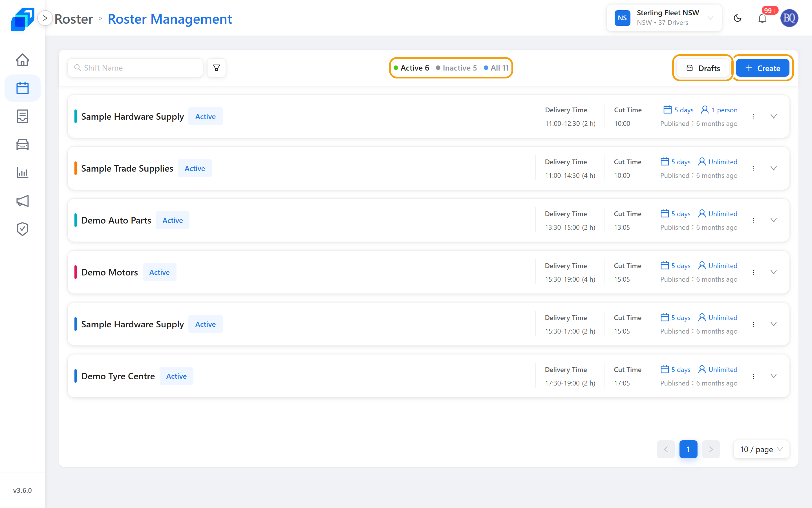This screenshot has height=508, width=812.
Task: Open the 10 / page size dropdown
Action: [x=761, y=449]
